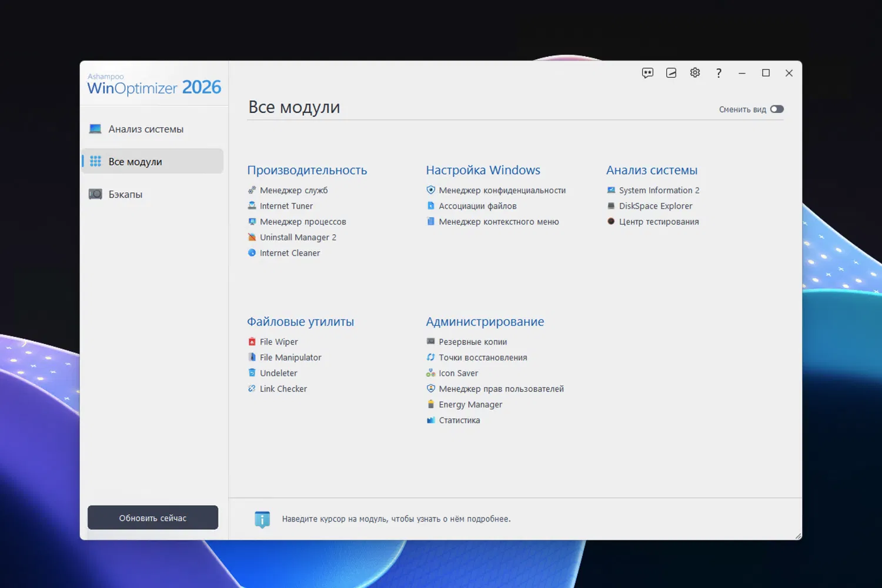Launch the Icon Saver module
882x588 pixels.
458,373
